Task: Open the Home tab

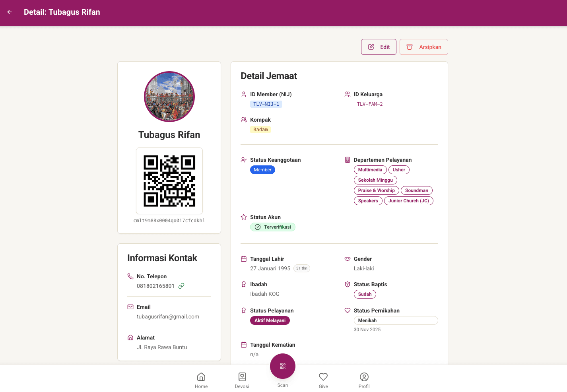Action: 201,380
